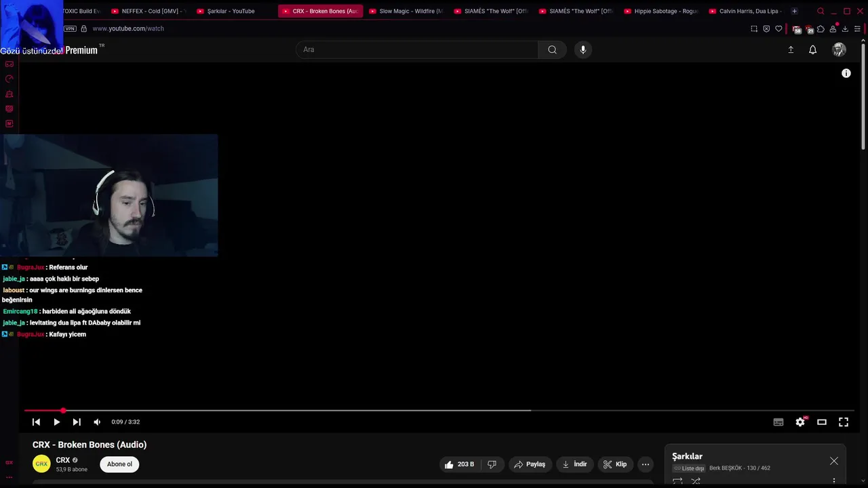The height and width of the screenshot is (488, 868).
Task: Open more actions three-dot menu
Action: tap(646, 464)
